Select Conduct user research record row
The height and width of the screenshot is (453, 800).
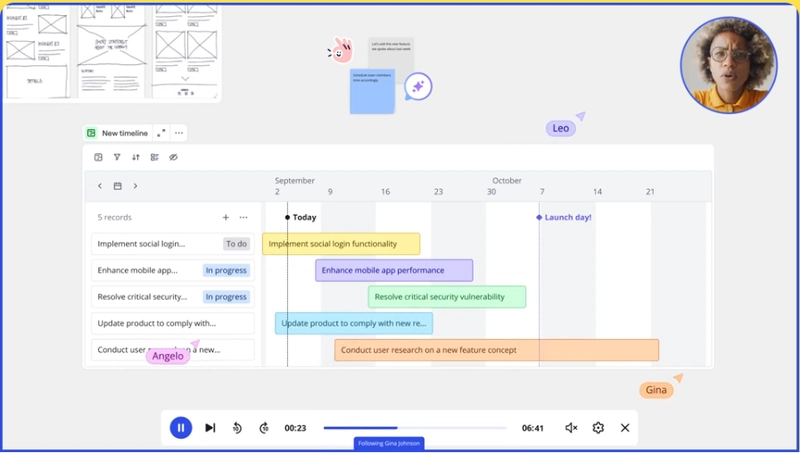[x=172, y=350]
